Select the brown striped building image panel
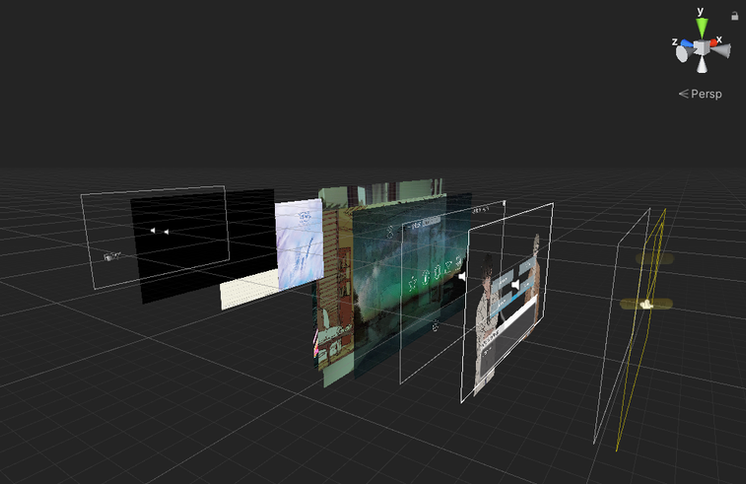This screenshot has height=484, width=746. [335, 290]
